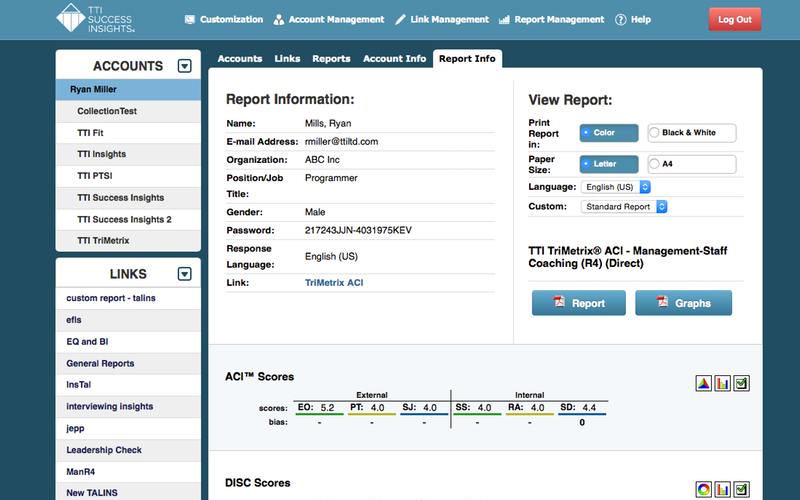The image size is (800, 500).
Task: Select Ryan Miller account
Action: coord(128,89)
